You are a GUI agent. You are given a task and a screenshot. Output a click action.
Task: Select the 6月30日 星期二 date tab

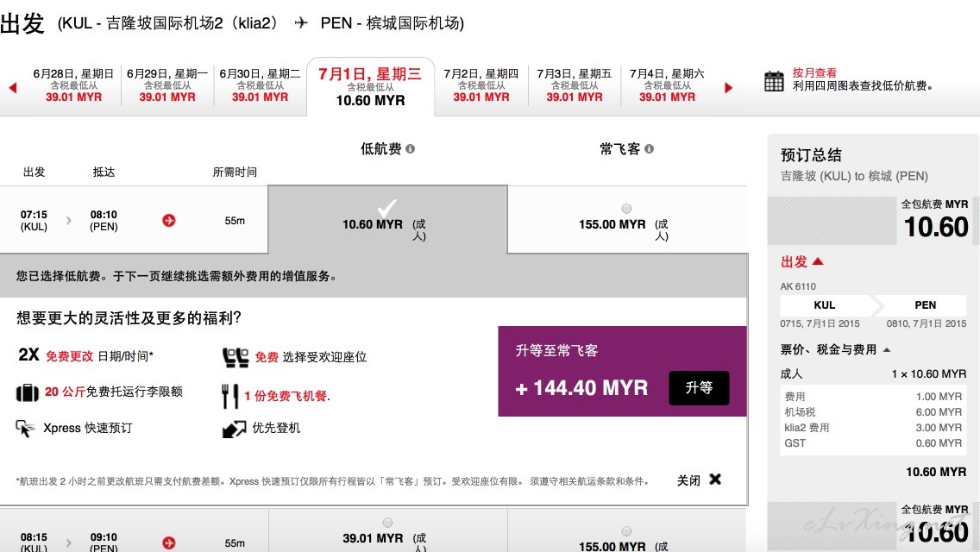coord(260,85)
